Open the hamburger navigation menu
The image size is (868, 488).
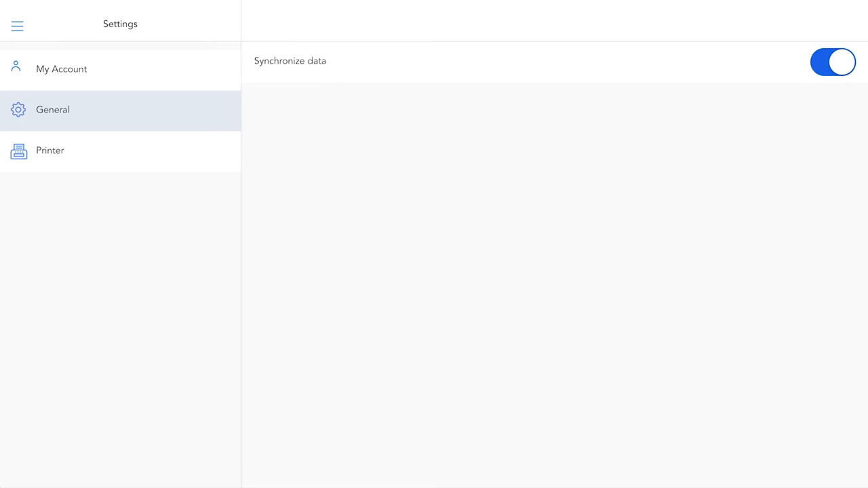click(x=17, y=26)
